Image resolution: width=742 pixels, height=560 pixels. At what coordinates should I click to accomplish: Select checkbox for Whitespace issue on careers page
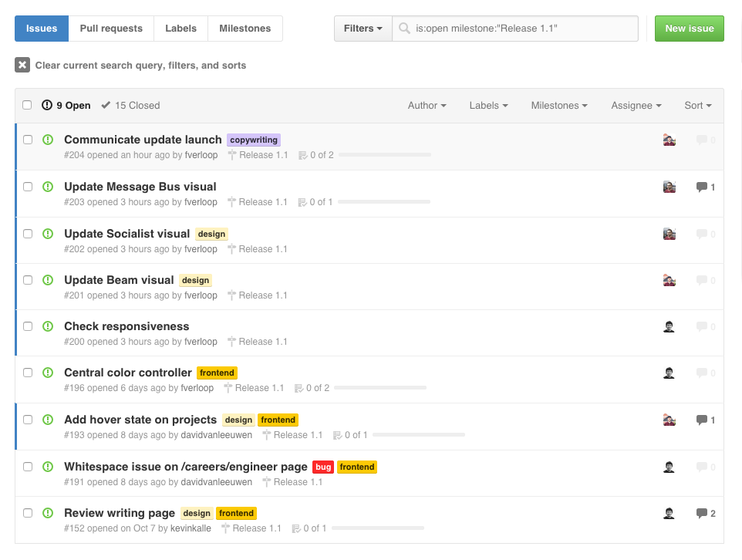pos(28,466)
